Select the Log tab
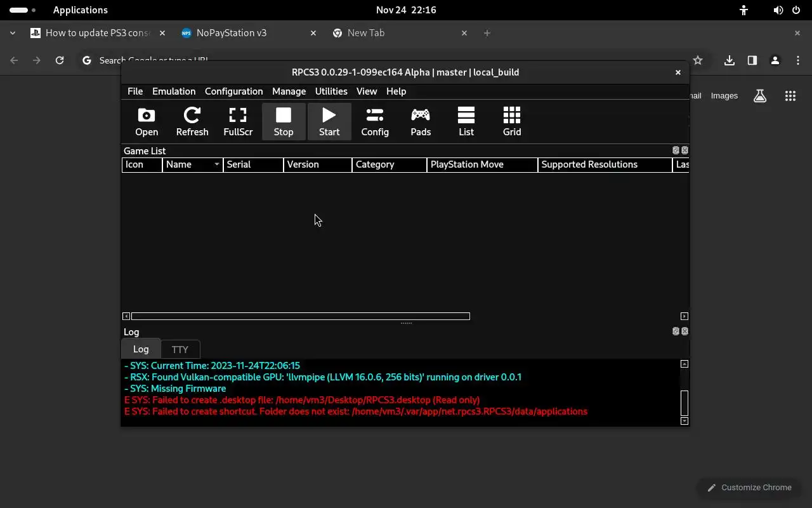The height and width of the screenshot is (508, 812). coord(141,349)
